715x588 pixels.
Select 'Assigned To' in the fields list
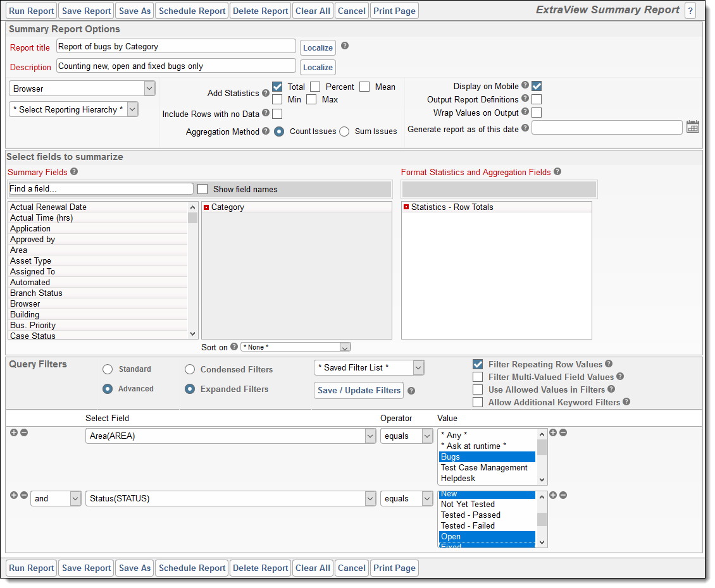tap(98, 272)
